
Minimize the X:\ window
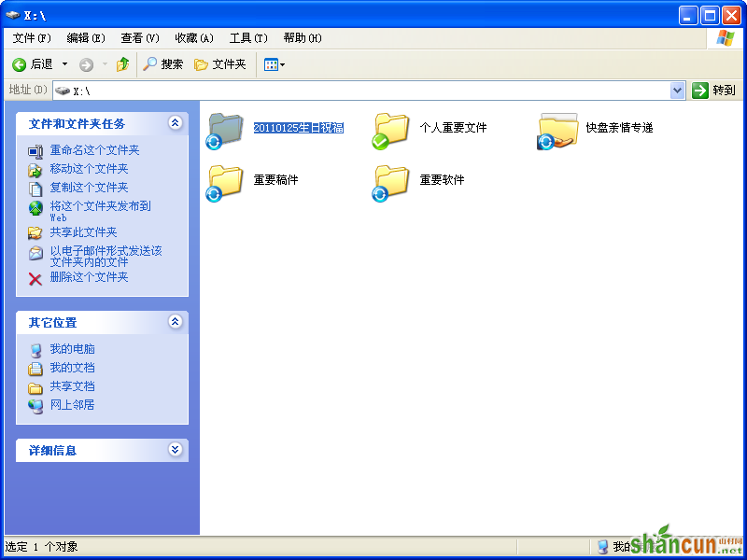[687, 15]
